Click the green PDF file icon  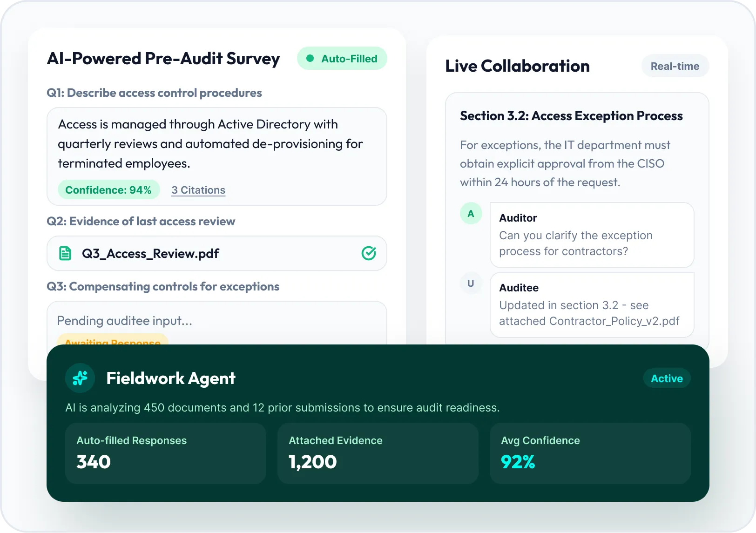coord(65,253)
